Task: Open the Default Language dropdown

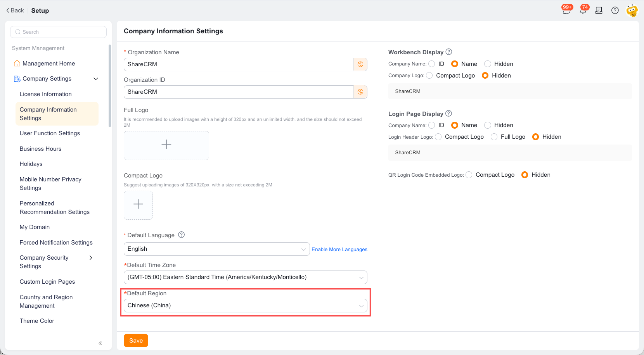Action: (x=216, y=249)
